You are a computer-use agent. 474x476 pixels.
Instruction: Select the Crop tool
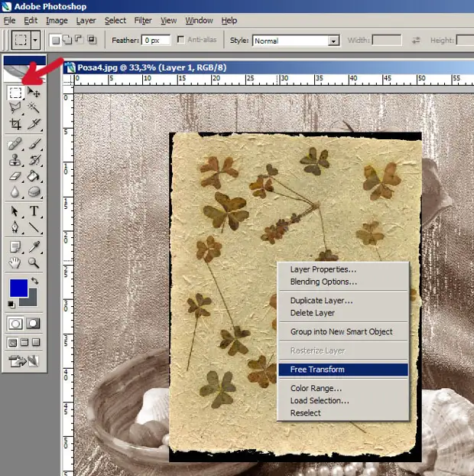tap(15, 125)
